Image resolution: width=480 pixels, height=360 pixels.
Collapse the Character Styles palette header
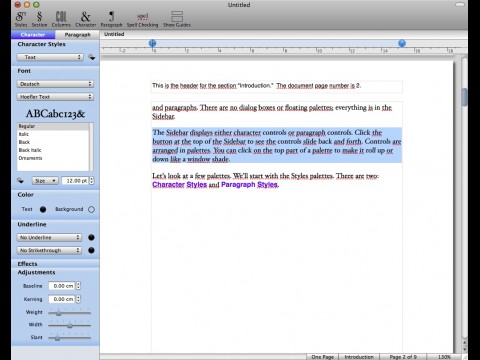coord(55,44)
